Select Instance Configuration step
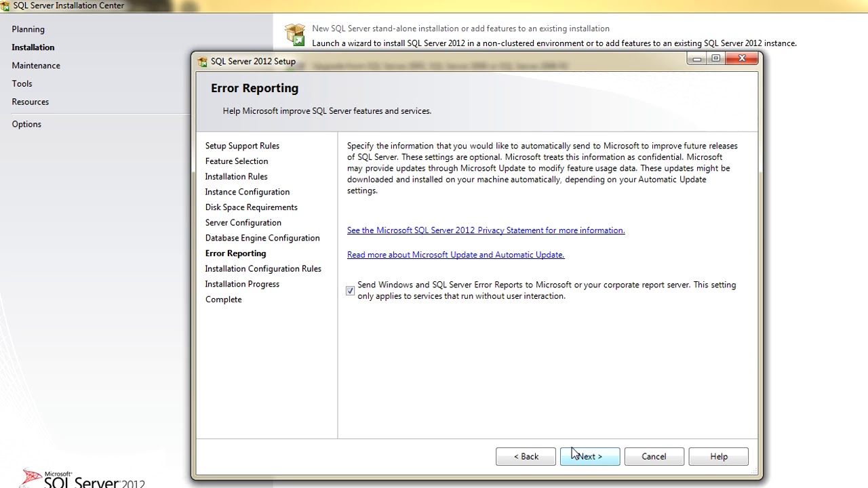The width and height of the screenshot is (868, 488). click(x=248, y=192)
